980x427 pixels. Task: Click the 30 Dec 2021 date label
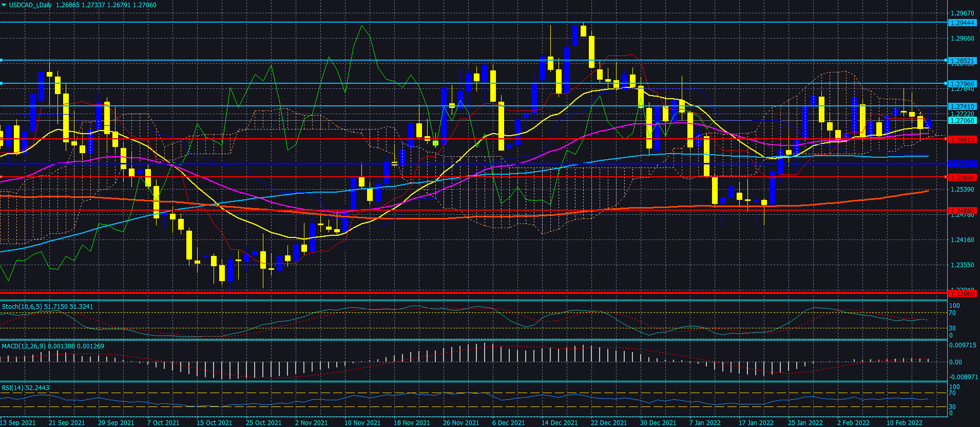(658, 423)
